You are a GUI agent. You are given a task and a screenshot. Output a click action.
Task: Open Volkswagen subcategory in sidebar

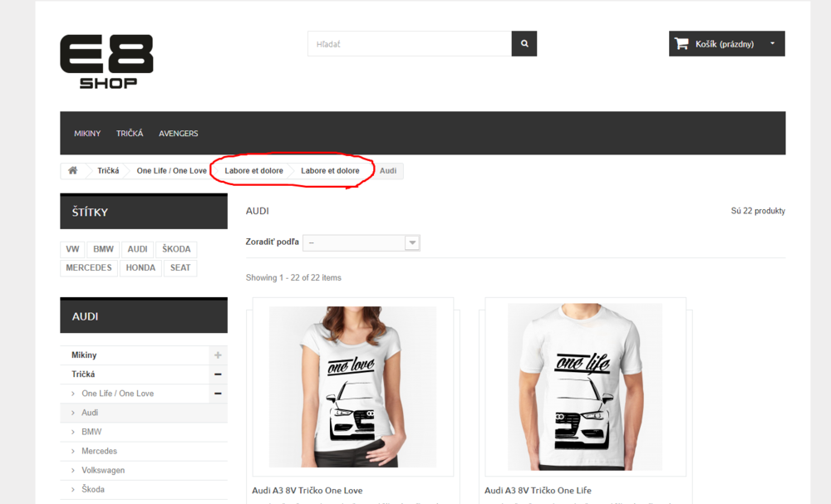(x=103, y=470)
